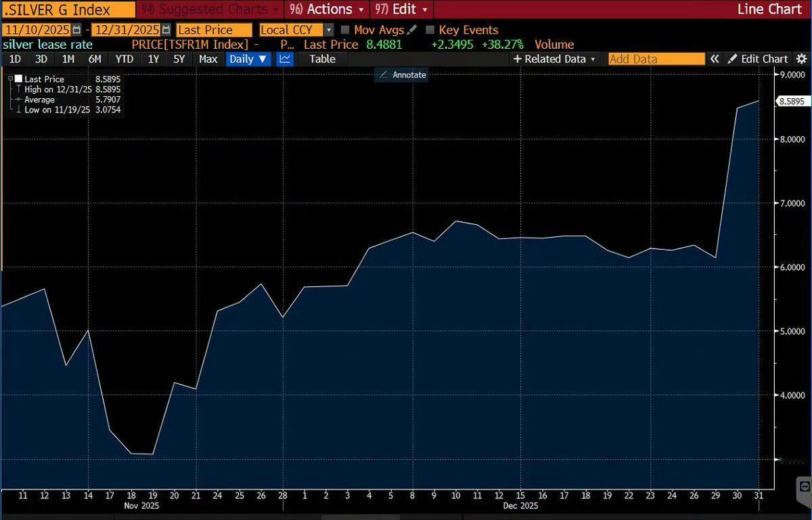Click the Annotate tool
Screen dimensions: 812x520
[x=402, y=74]
